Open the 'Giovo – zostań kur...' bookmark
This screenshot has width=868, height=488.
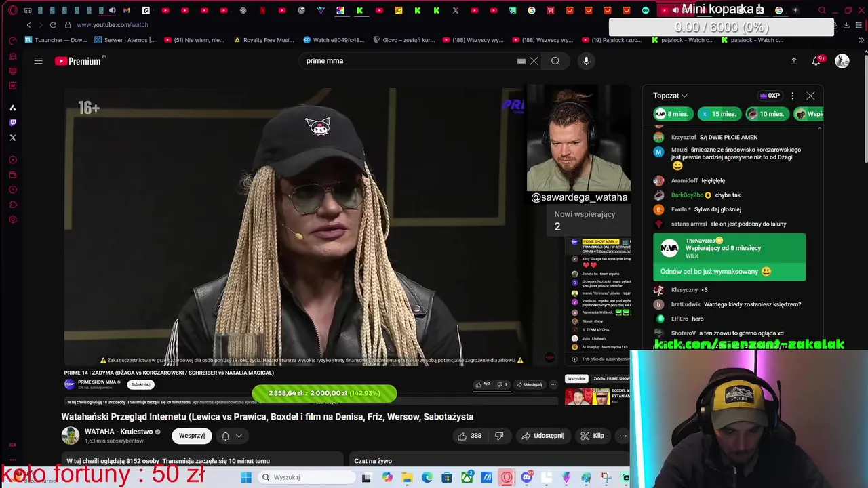point(403,40)
